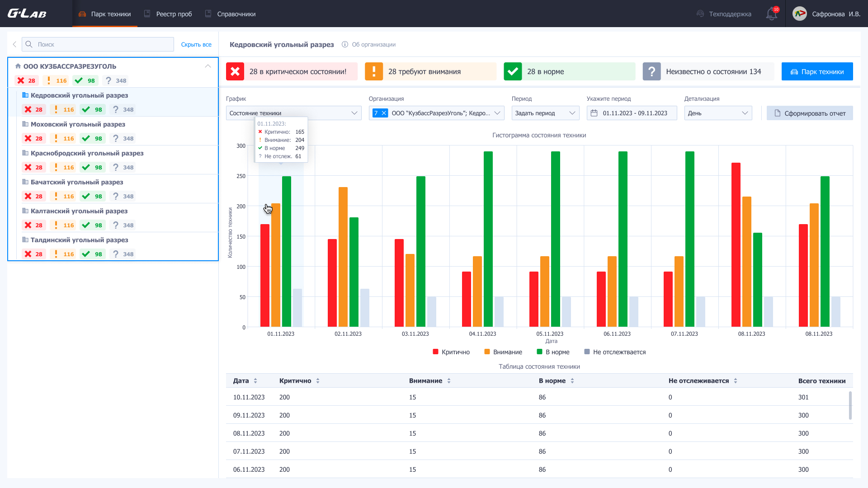Viewport: 868px width, 488px height.
Task: Click the table vertical scrollbar
Action: click(850, 405)
